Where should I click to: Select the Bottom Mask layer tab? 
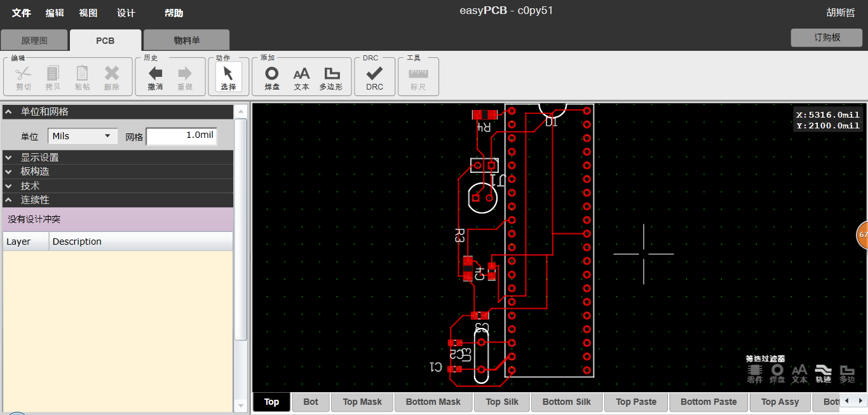point(433,402)
